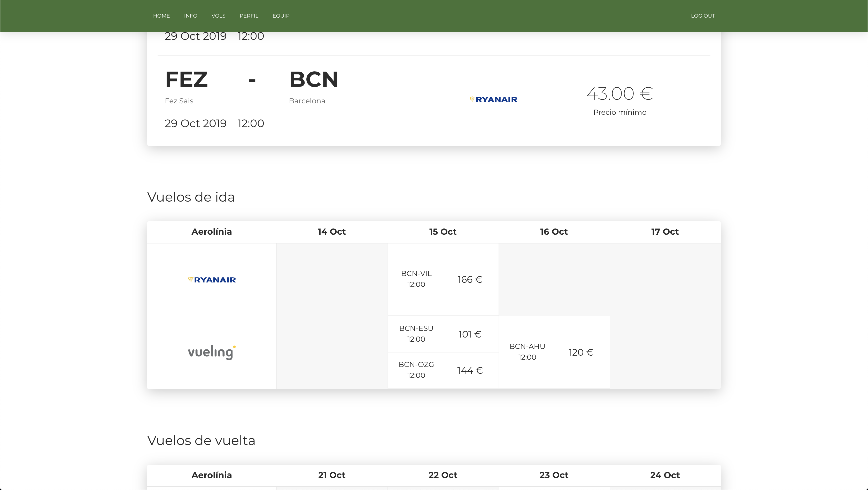Click the 16 Oct column header
This screenshot has width=868, height=490.
[x=554, y=232]
